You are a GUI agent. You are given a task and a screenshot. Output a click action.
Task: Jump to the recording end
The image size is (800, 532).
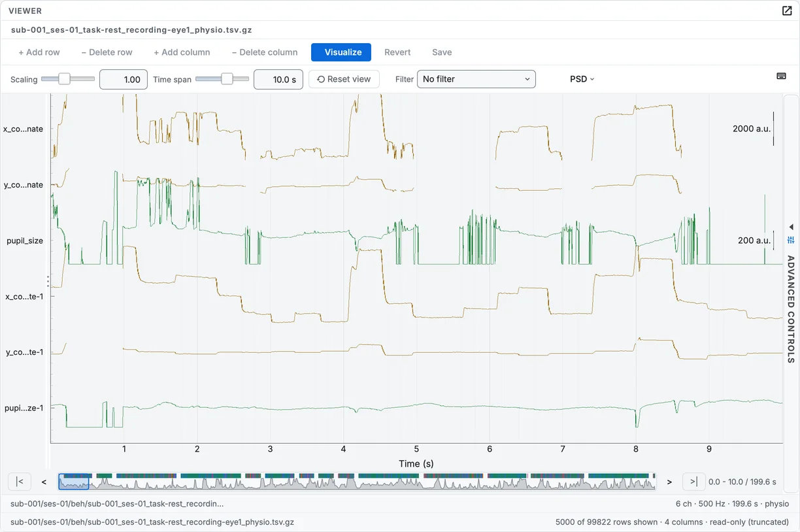click(694, 482)
